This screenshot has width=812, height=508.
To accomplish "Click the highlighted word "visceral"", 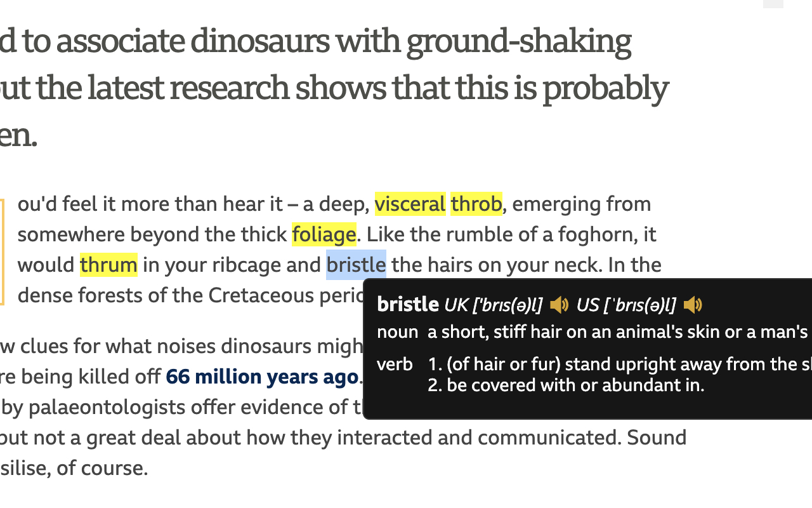I will [410, 204].
